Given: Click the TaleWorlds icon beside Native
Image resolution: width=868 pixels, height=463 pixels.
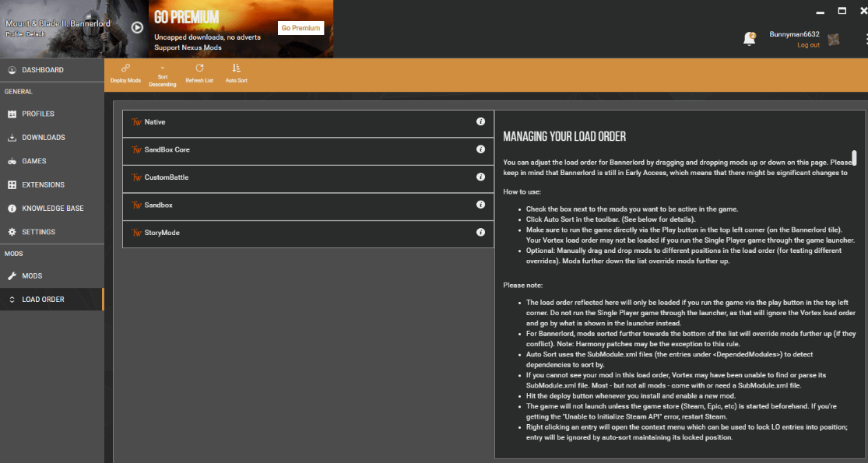Looking at the screenshot, I should tap(137, 122).
